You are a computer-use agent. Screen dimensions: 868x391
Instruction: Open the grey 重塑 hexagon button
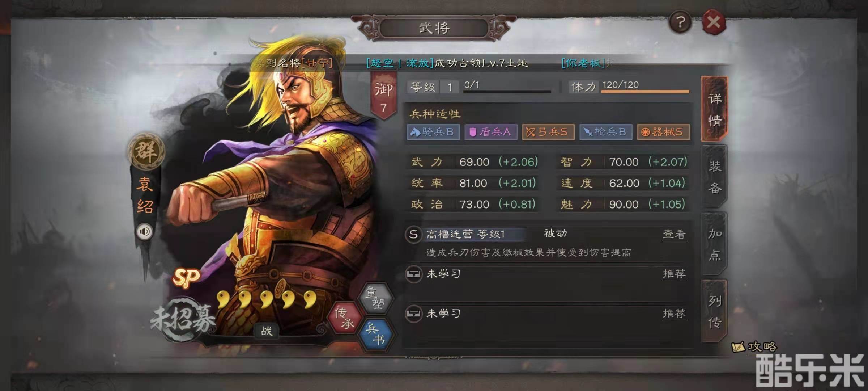(375, 298)
